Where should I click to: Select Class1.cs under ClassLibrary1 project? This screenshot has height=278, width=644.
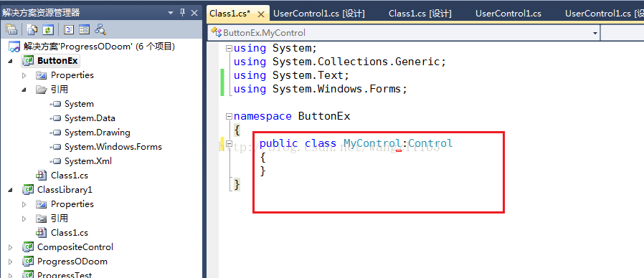point(70,233)
